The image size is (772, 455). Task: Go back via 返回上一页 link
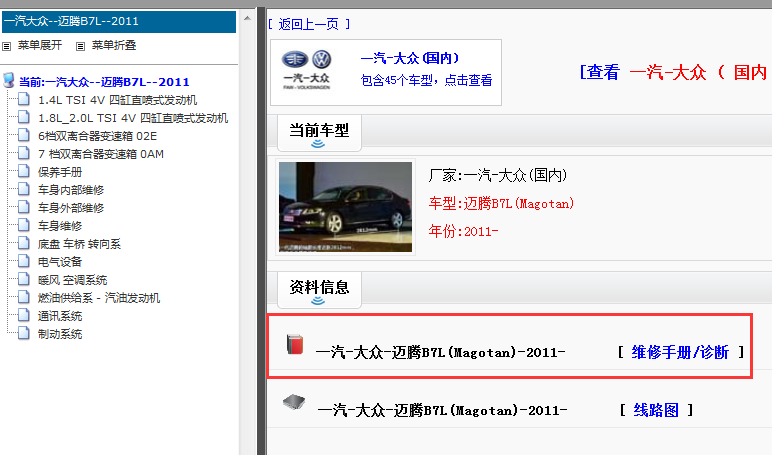(x=309, y=24)
